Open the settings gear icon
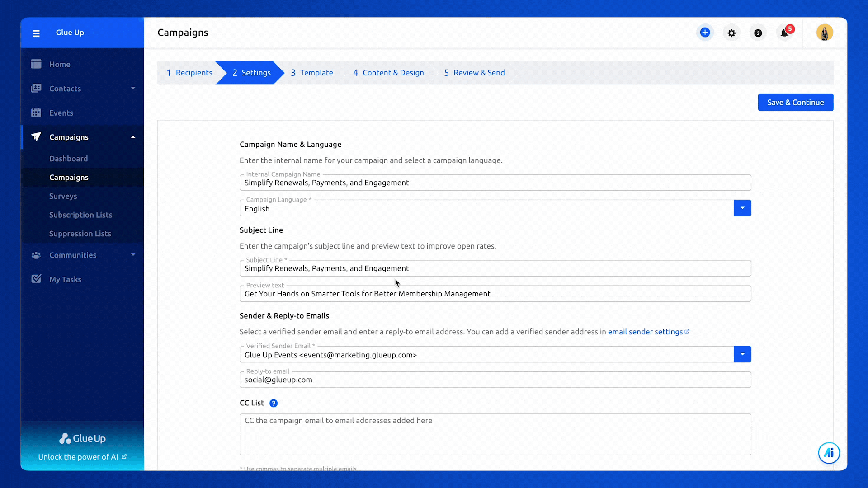 click(x=731, y=33)
